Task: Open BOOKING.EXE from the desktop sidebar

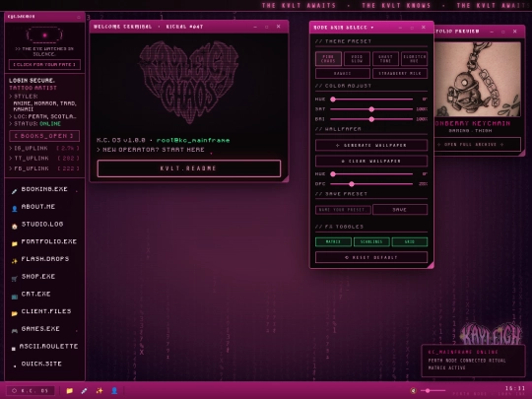Action: [44, 190]
